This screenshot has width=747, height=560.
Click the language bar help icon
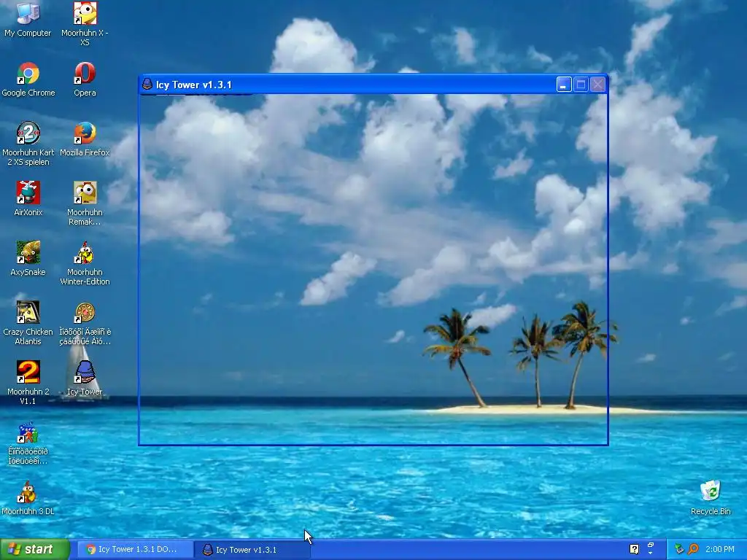[634, 549]
